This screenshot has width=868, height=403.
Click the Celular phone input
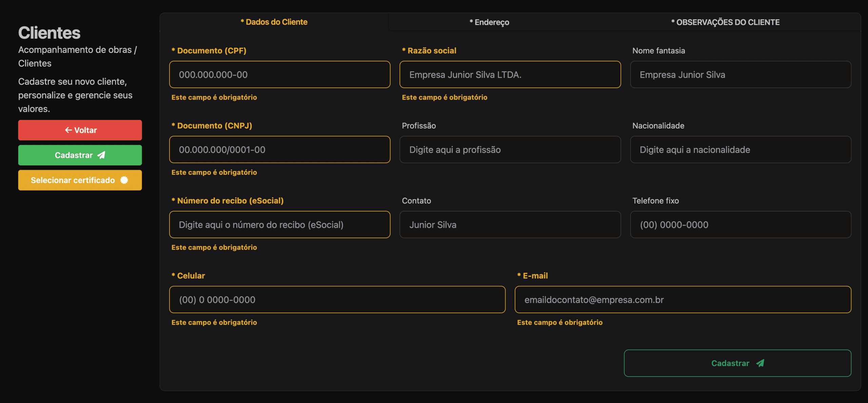click(337, 300)
